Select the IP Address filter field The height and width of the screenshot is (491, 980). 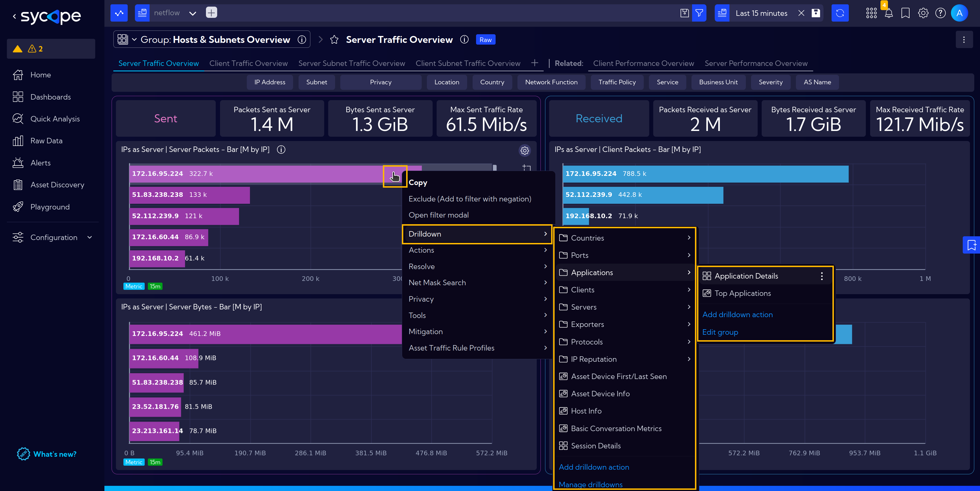270,82
